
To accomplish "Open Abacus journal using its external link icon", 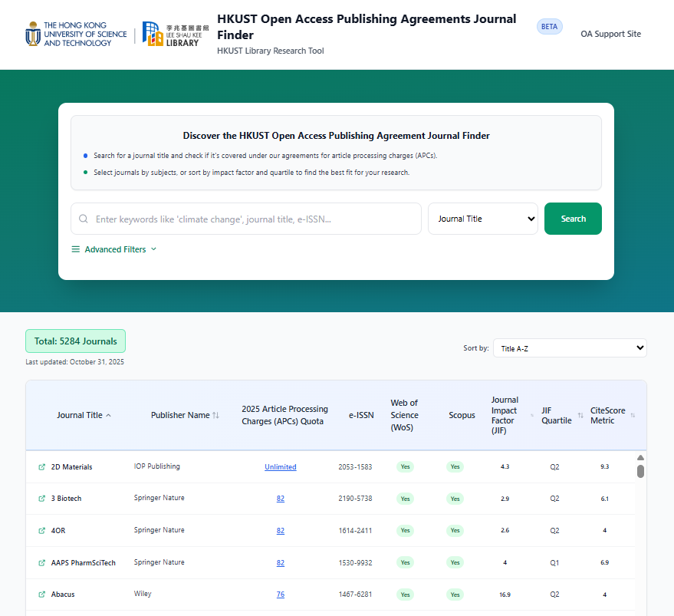I will pyautogui.click(x=41, y=595).
